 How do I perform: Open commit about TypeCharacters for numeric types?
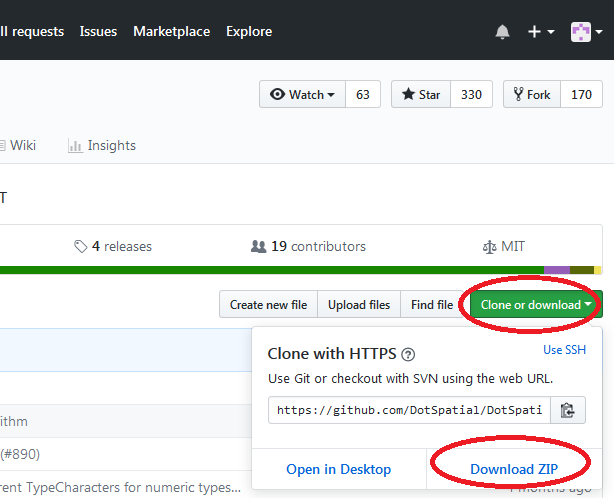(120, 487)
